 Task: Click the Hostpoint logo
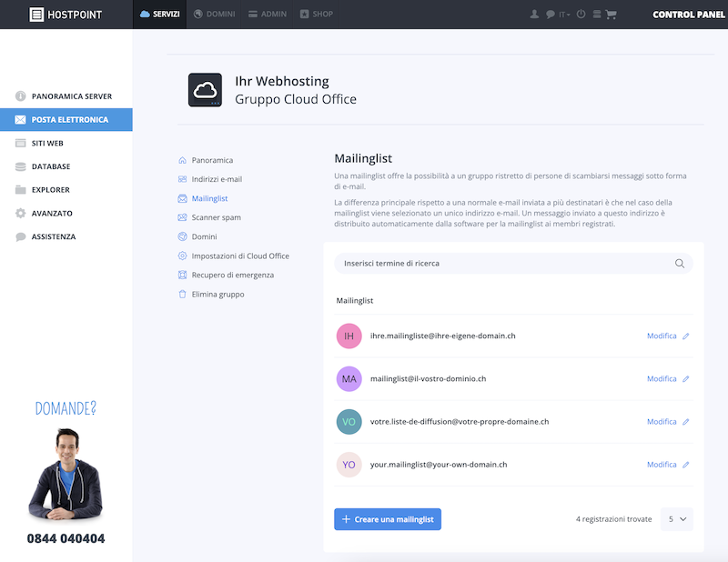tap(66, 15)
